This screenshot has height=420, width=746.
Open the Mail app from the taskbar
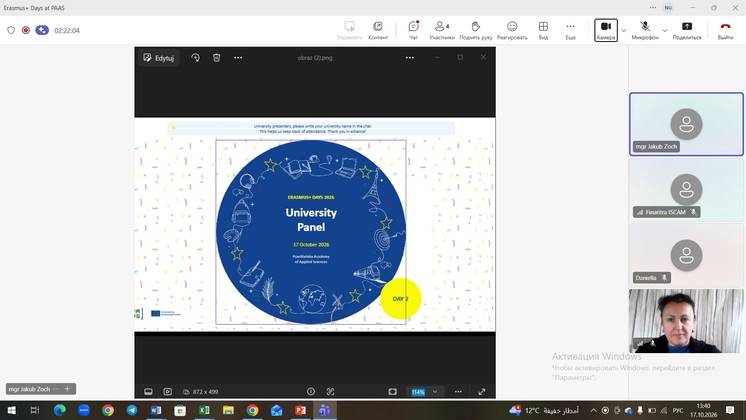pyautogui.click(x=276, y=410)
